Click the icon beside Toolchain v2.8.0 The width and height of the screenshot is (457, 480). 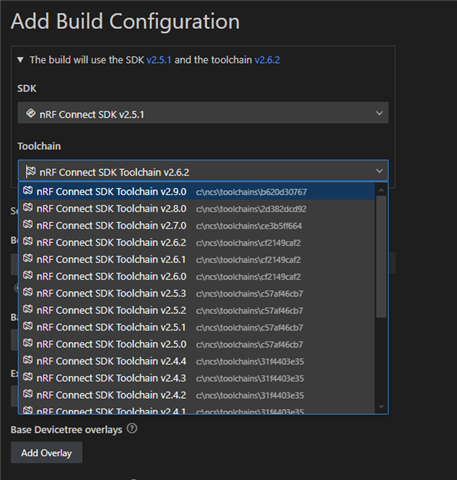tap(28, 208)
